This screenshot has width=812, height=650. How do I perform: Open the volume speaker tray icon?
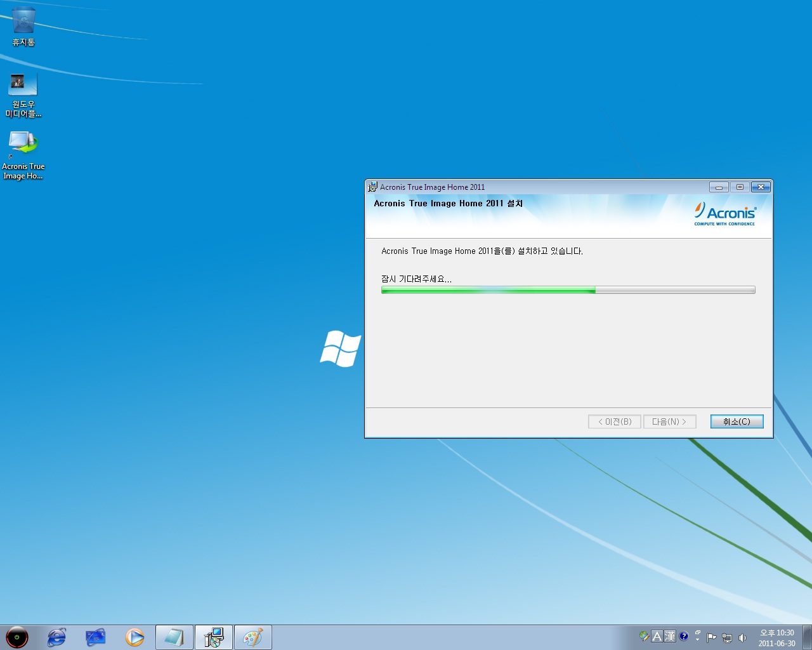(x=742, y=637)
